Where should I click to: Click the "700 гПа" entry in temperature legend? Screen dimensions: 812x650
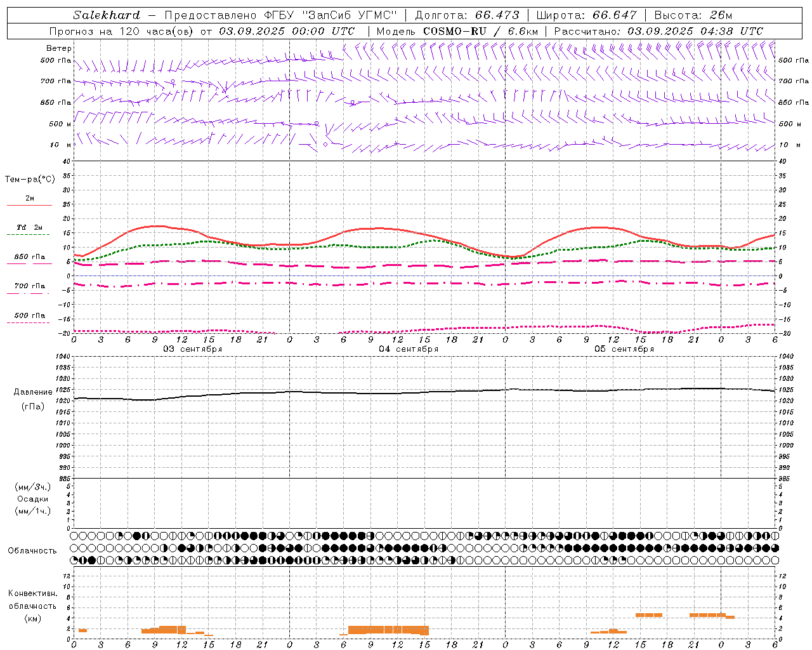point(30,286)
